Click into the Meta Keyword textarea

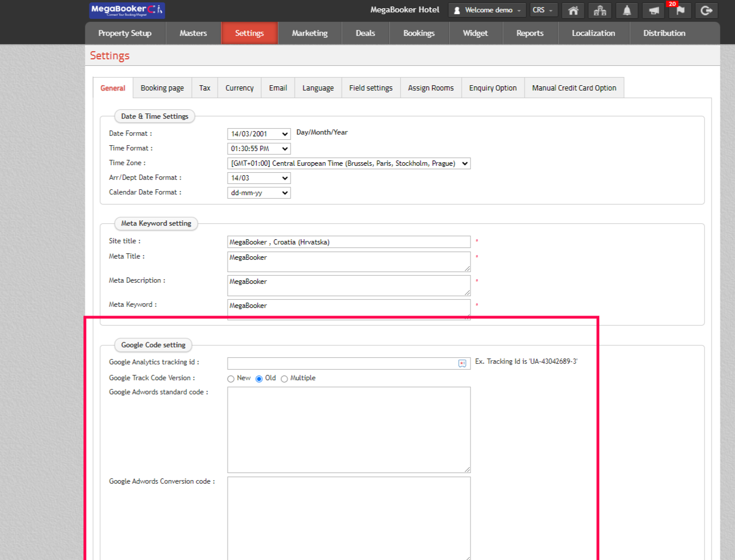(x=349, y=309)
